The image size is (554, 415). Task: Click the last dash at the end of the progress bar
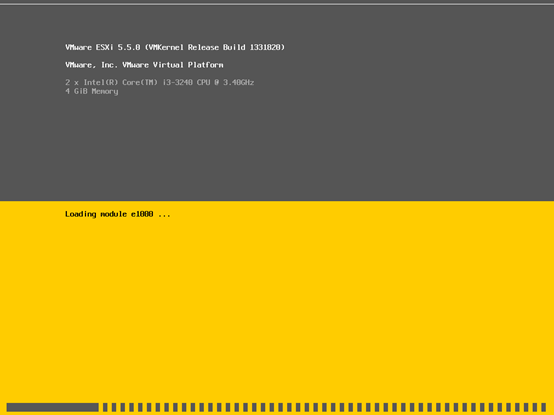tap(544, 407)
